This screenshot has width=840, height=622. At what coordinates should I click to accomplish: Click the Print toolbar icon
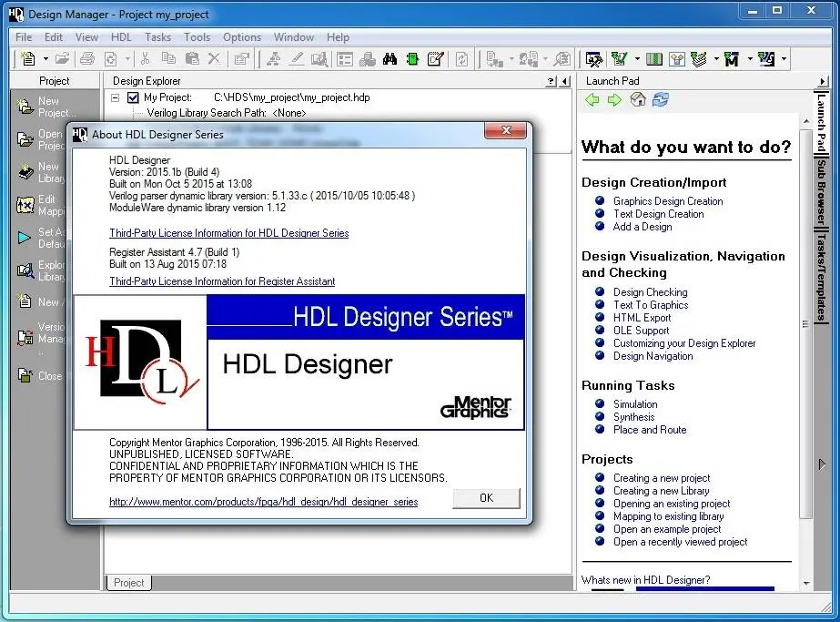pyautogui.click(x=86, y=58)
